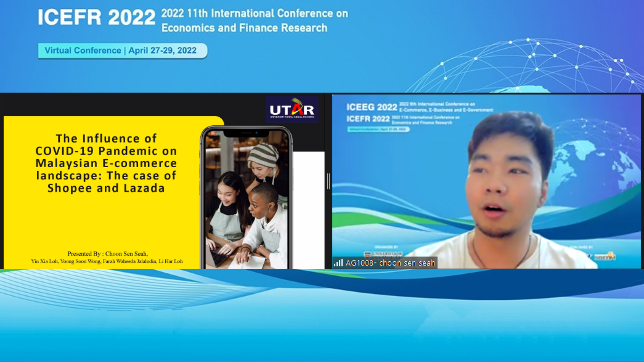This screenshot has width=644, height=362.
Task: Click 'Shopee and Lazada' line of slide title
Action: pos(106,188)
